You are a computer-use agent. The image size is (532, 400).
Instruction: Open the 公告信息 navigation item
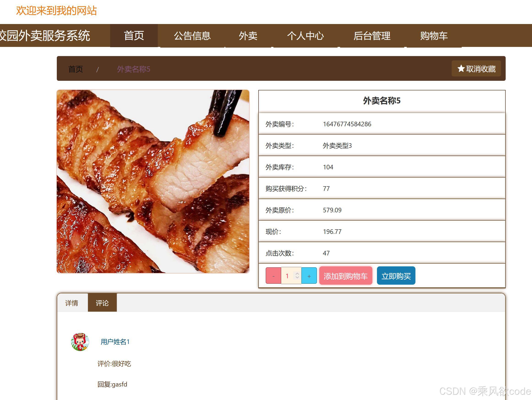pyautogui.click(x=192, y=35)
